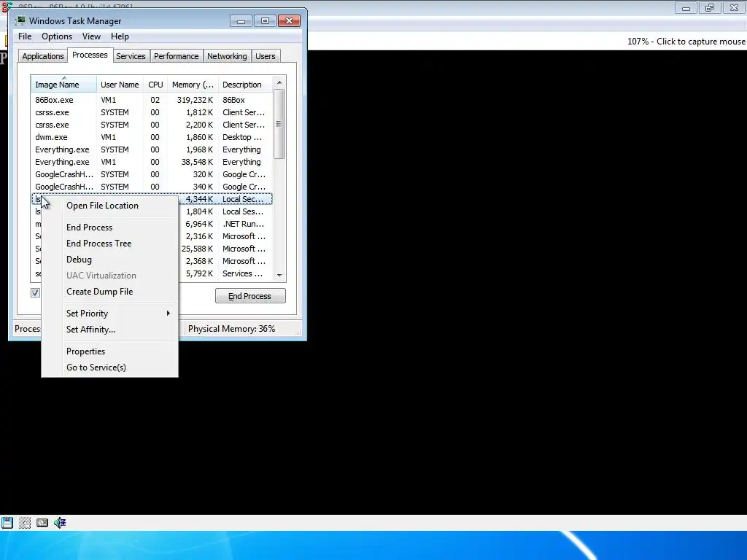747x560 pixels.
Task: Click the process list scroll up arrow
Action: click(x=279, y=82)
